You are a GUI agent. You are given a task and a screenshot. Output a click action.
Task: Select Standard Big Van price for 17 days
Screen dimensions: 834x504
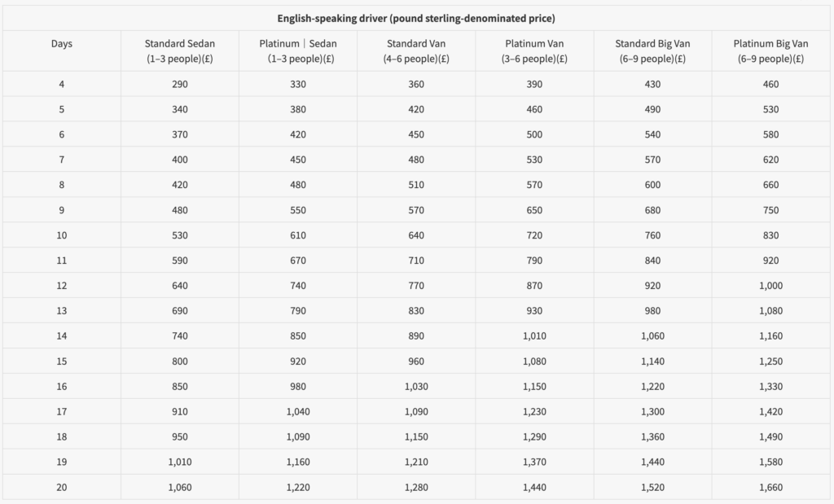click(x=653, y=411)
